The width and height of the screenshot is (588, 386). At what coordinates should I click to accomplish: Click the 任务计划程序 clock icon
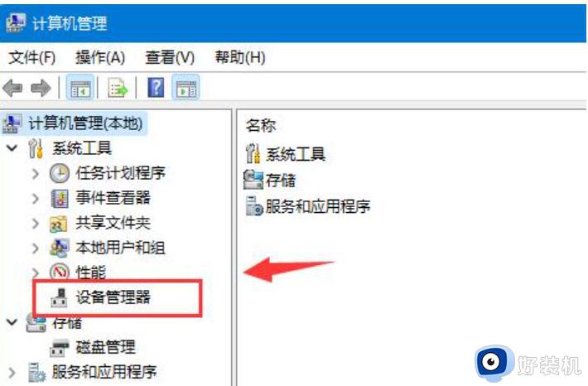point(60,173)
